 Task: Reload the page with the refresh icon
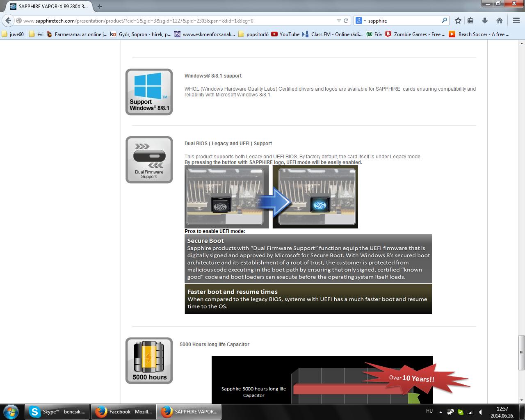pyautogui.click(x=346, y=21)
